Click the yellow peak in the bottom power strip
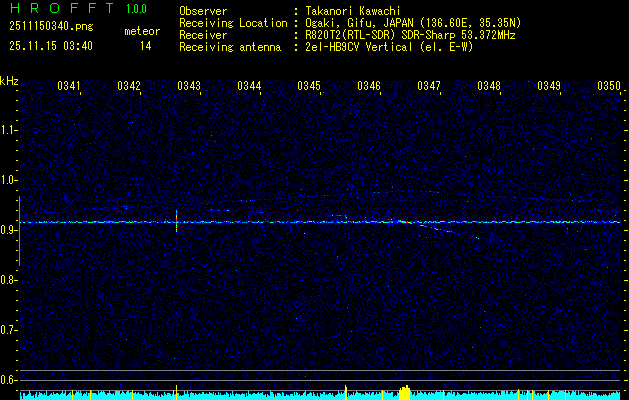 click(404, 391)
